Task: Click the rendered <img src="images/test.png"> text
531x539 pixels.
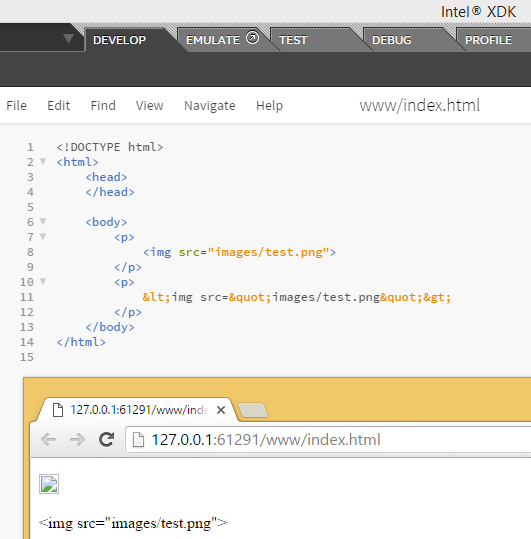Action: (x=133, y=523)
